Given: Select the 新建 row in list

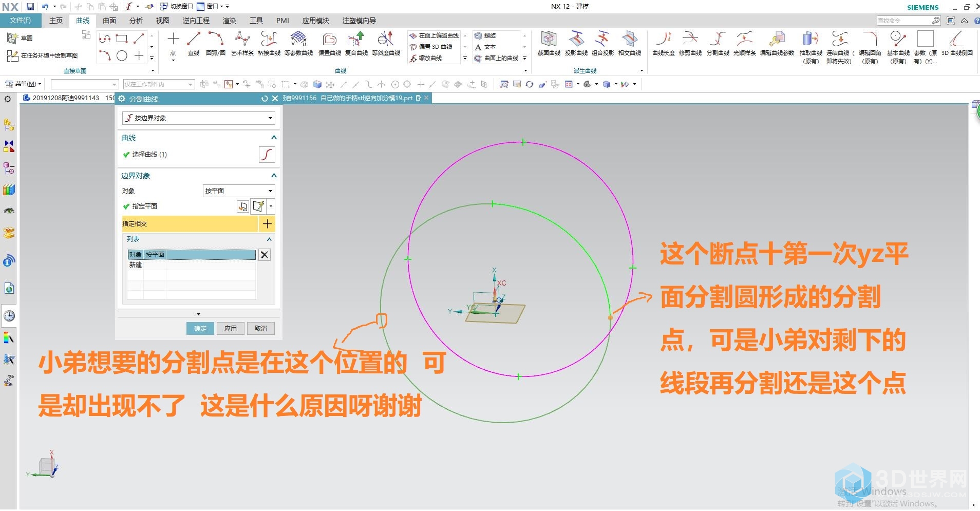Looking at the screenshot, I should click(x=192, y=265).
